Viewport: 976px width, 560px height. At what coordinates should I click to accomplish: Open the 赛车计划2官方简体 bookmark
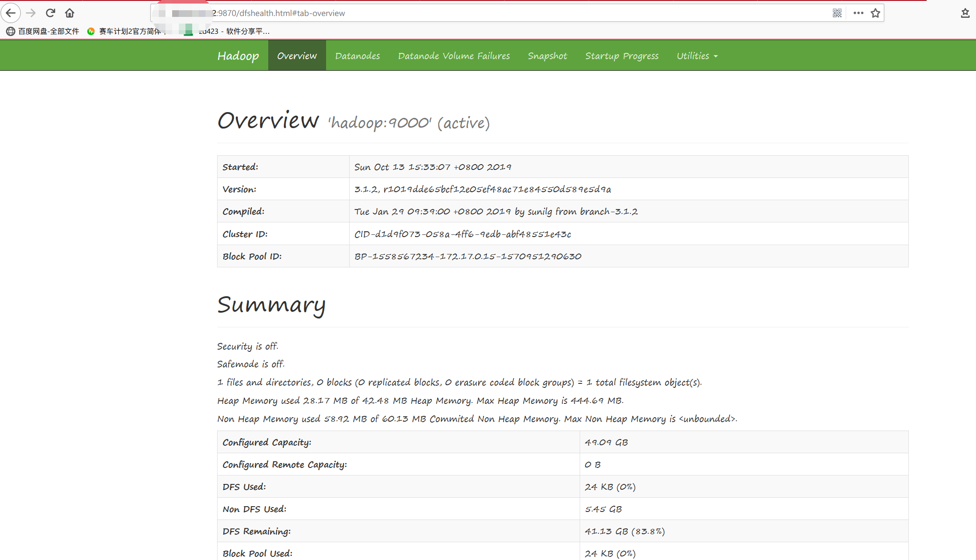click(x=125, y=31)
